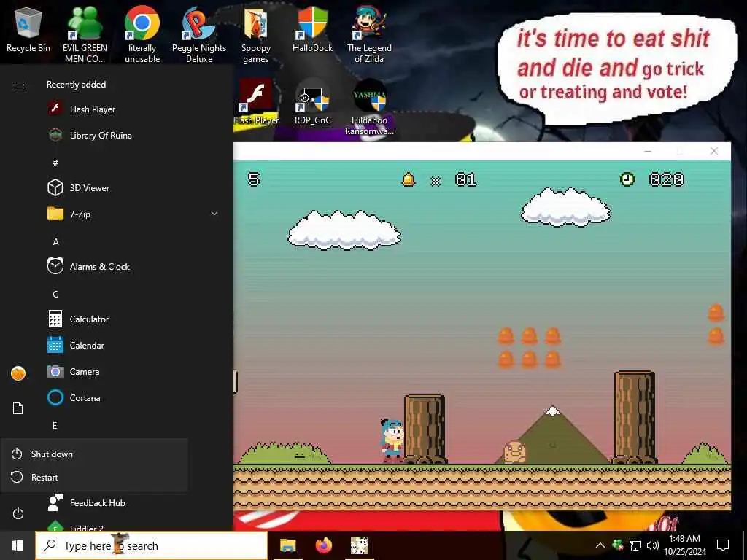This screenshot has width=747, height=560.
Task: Launch Peggle Nights Deluxe shortcut
Action: click(x=199, y=34)
